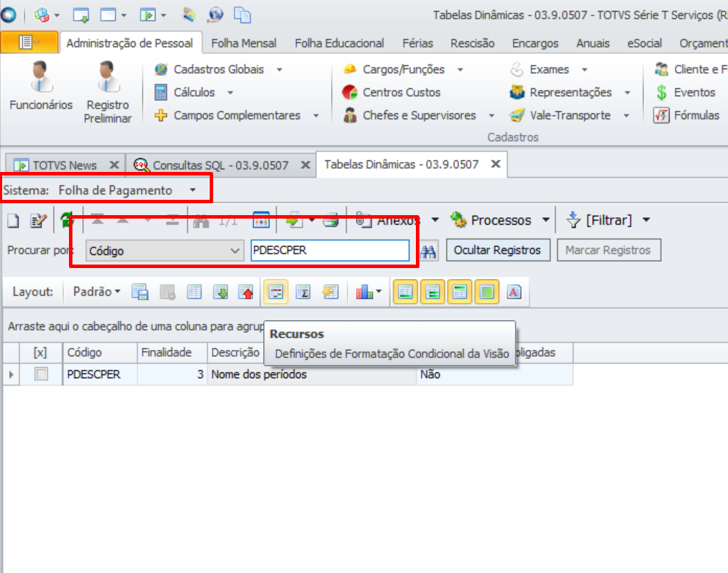The width and height of the screenshot is (728, 573).
Task: Click the Marcar Registros button
Action: [608, 251]
